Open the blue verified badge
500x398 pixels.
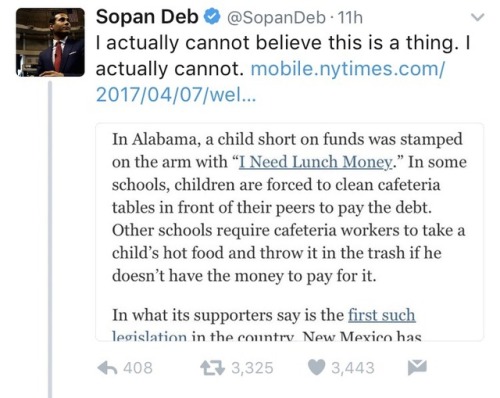(x=212, y=17)
